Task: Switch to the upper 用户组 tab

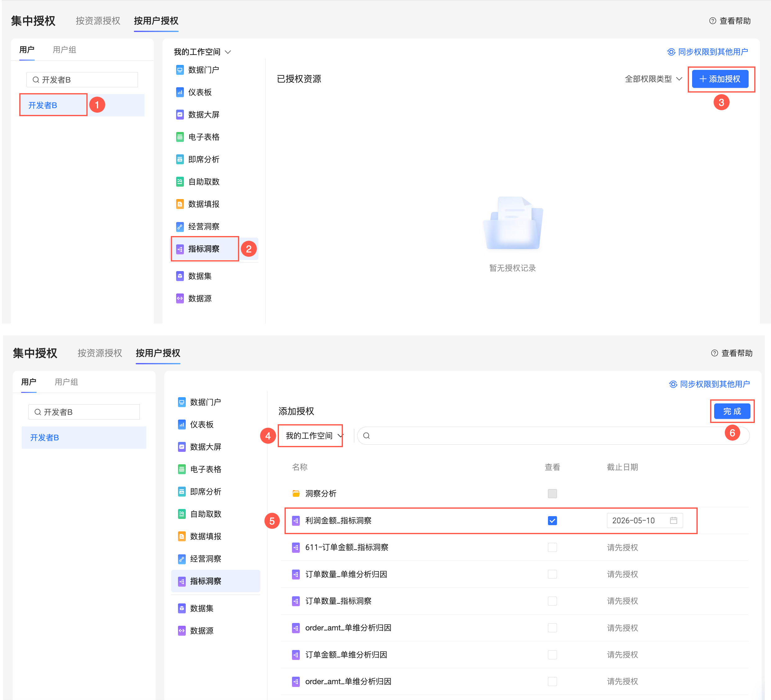Action: coord(64,50)
